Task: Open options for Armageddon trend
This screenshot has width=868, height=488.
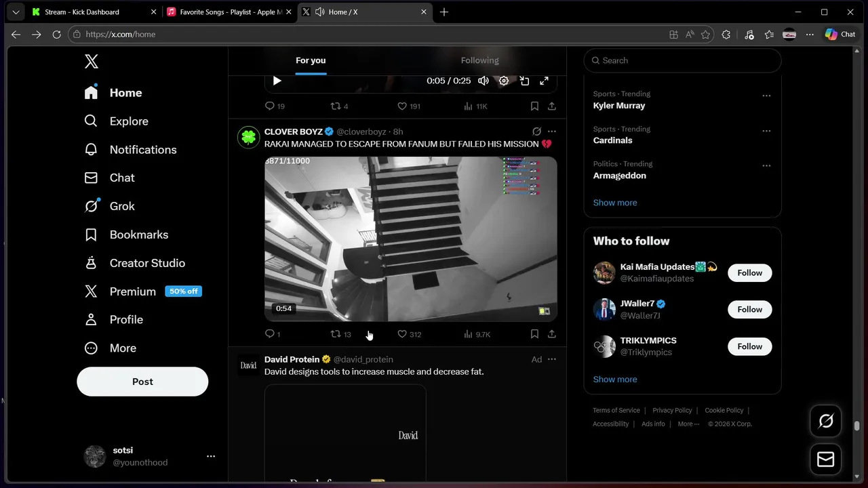Action: click(x=766, y=166)
